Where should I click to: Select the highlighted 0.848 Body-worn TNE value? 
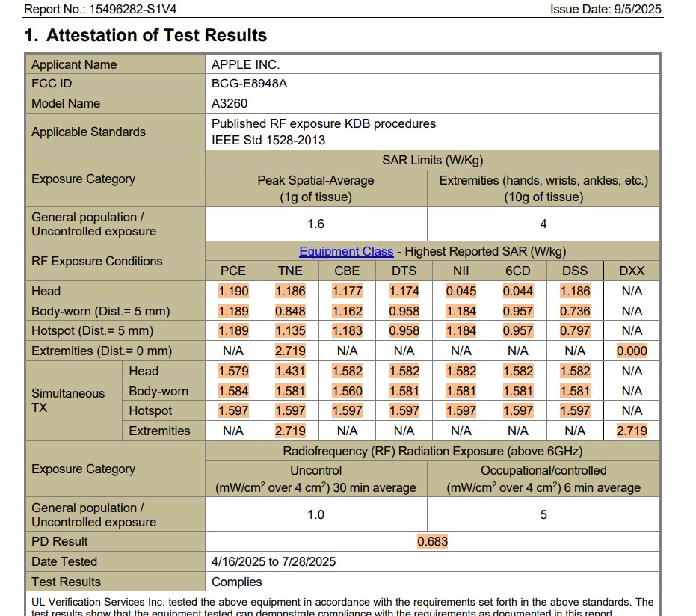(x=290, y=311)
